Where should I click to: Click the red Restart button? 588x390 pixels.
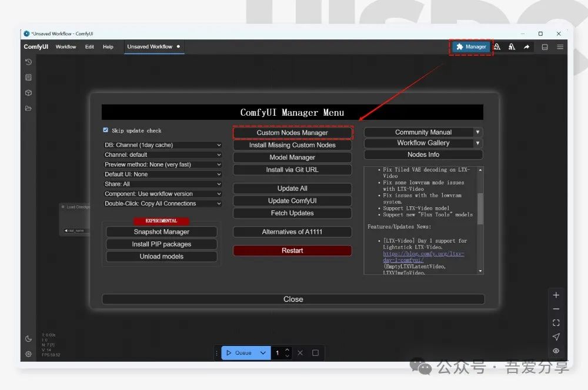click(292, 251)
